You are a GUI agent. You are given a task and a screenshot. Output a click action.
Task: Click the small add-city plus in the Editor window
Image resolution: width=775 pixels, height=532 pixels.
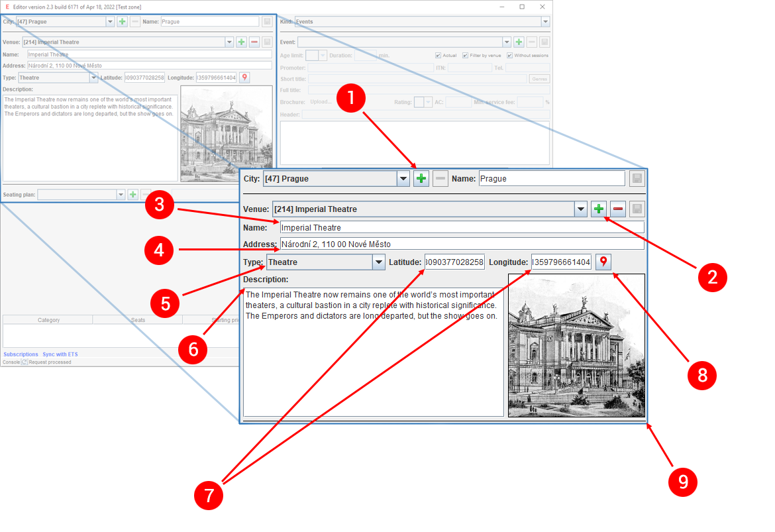(x=122, y=22)
